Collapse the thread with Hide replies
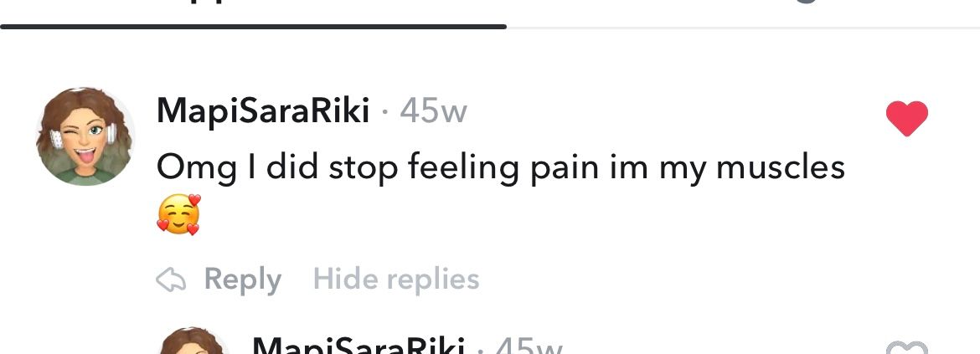This screenshot has height=354, width=980. [x=396, y=279]
